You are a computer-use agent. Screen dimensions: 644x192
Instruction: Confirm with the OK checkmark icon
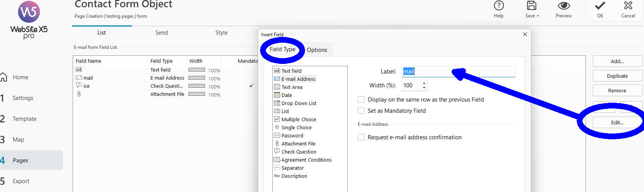click(x=600, y=6)
